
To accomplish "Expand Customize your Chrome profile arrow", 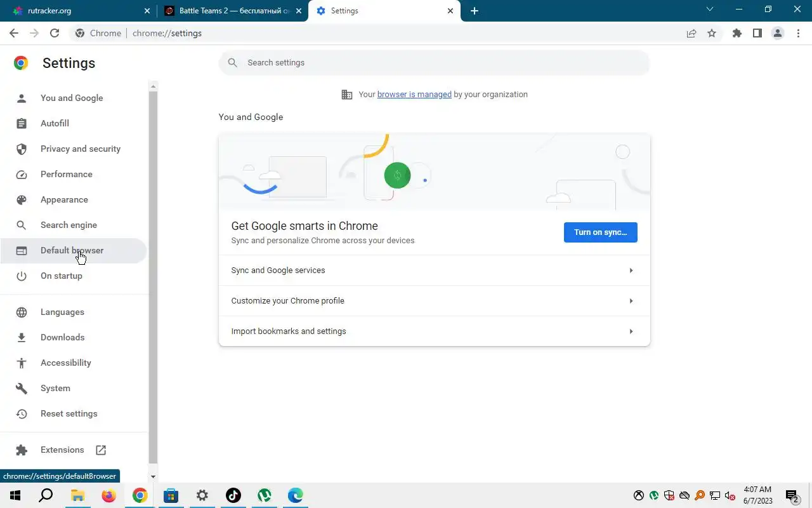I will tap(631, 301).
